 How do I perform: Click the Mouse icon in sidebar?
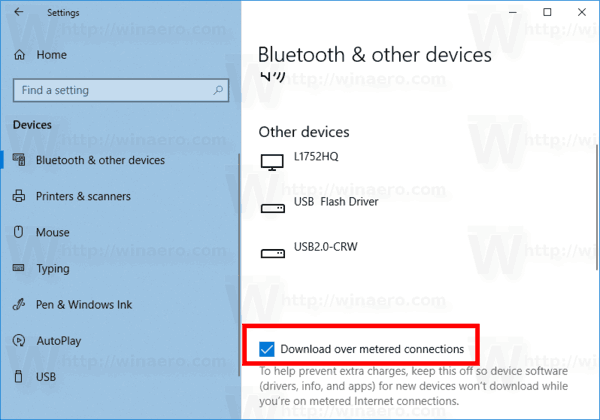coord(19,233)
